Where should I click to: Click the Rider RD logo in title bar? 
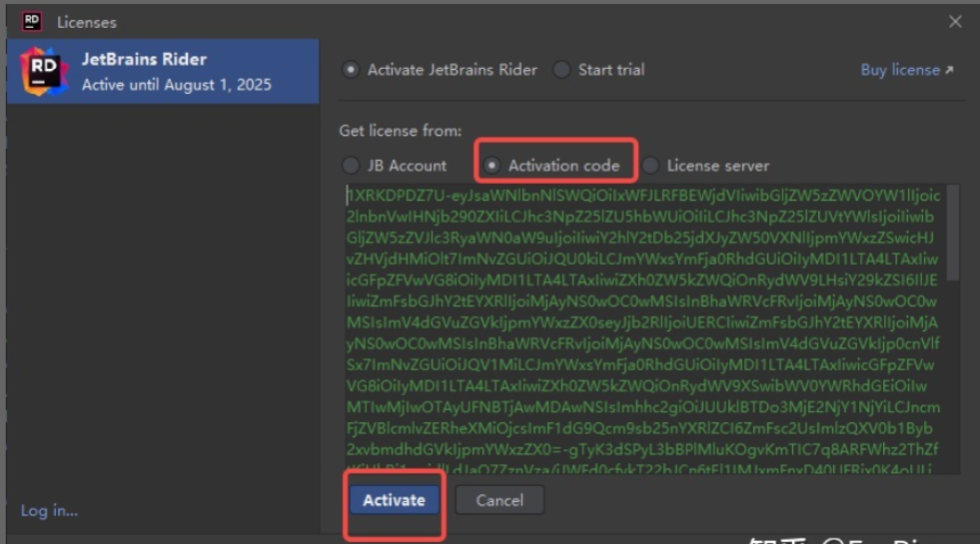31,20
